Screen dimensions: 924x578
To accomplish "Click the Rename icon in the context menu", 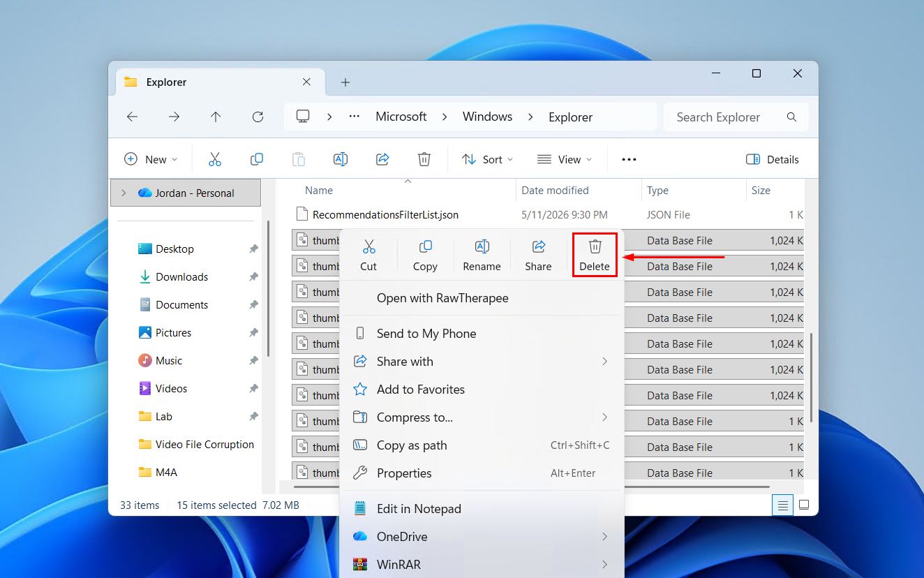I will 482,246.
